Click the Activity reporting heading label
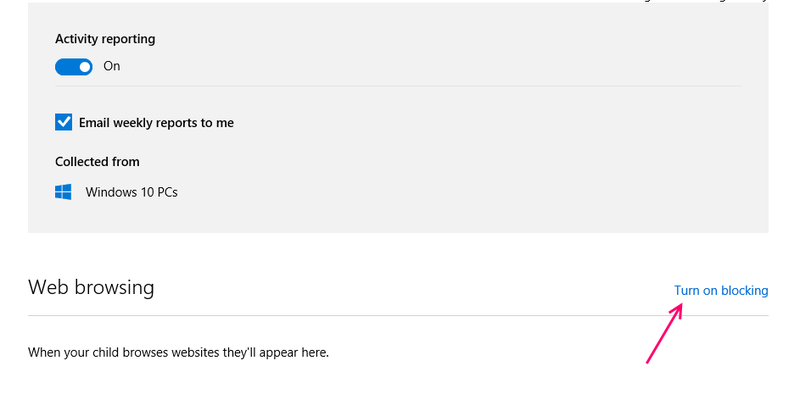Viewport: 800px width, 394px height. click(x=105, y=39)
